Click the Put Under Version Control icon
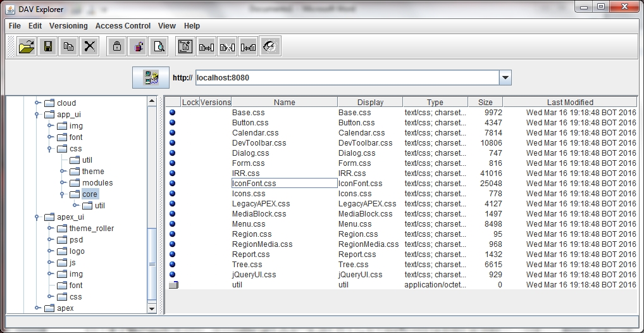The image size is (644, 333). pos(185,46)
